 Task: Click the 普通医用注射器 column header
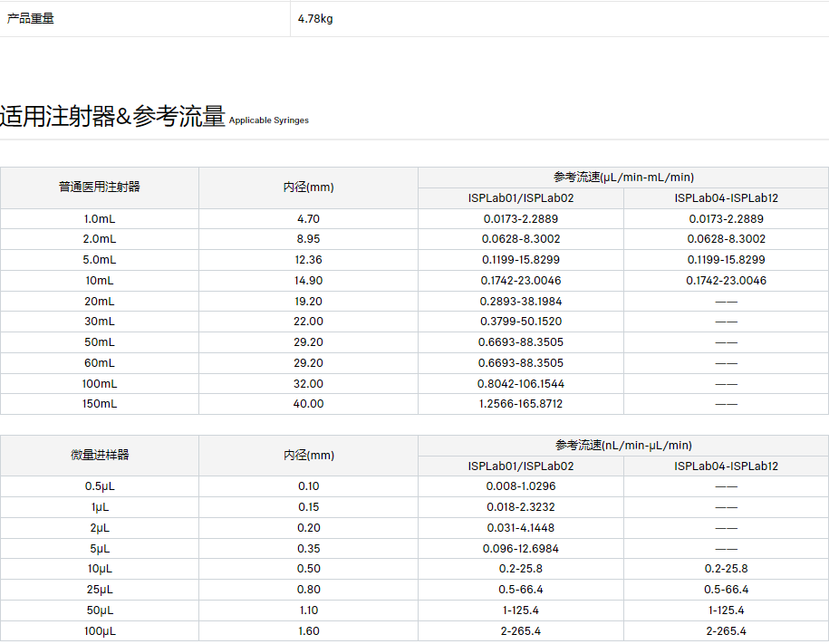pos(100,187)
